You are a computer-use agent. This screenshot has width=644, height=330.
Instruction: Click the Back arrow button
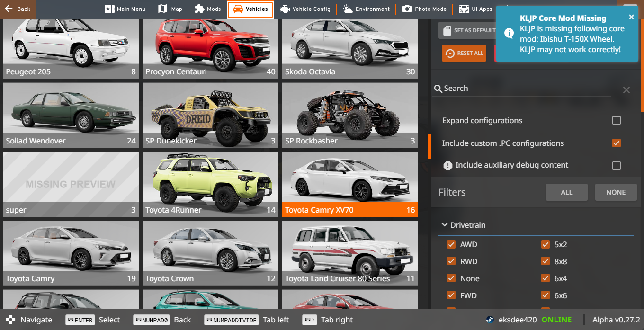[x=18, y=9]
